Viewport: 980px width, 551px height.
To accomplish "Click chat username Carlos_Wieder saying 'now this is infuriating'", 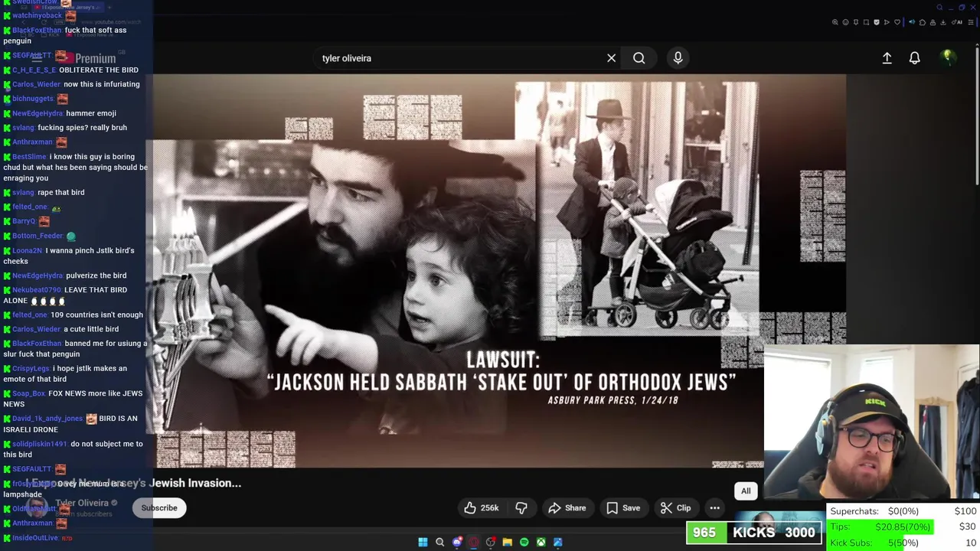I will pyautogui.click(x=36, y=84).
